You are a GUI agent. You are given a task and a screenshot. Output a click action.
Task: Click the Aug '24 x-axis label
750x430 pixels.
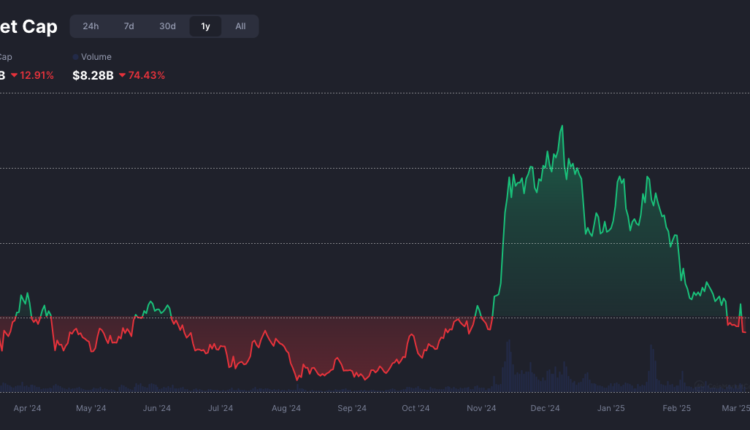(x=286, y=408)
